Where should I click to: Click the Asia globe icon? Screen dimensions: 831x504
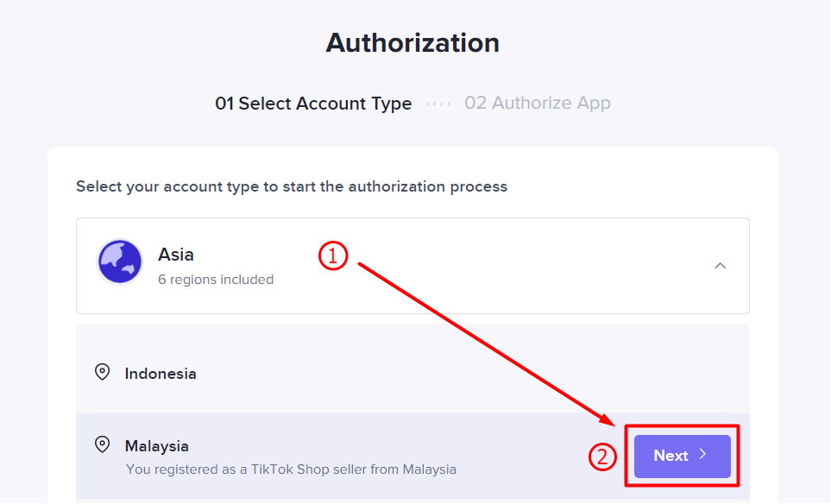[x=119, y=261]
